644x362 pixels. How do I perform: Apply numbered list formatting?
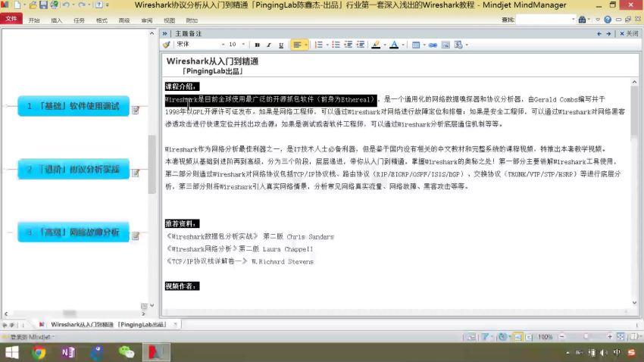coord(319,45)
